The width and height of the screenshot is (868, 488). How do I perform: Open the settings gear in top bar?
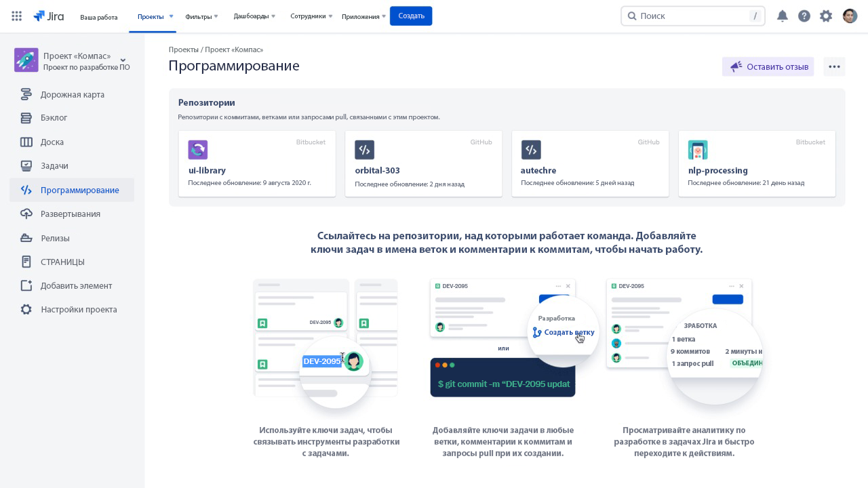[x=825, y=16]
